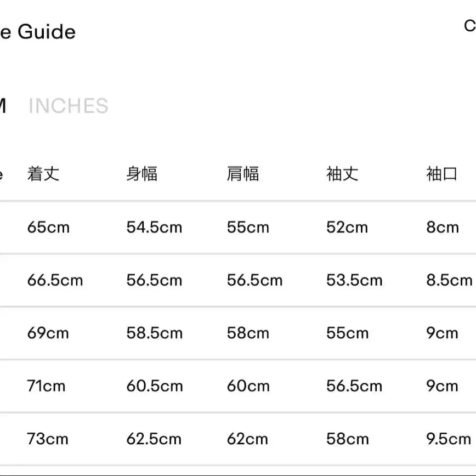
Task: Select the 9.5cm 袖口 value
Action: tap(449, 439)
